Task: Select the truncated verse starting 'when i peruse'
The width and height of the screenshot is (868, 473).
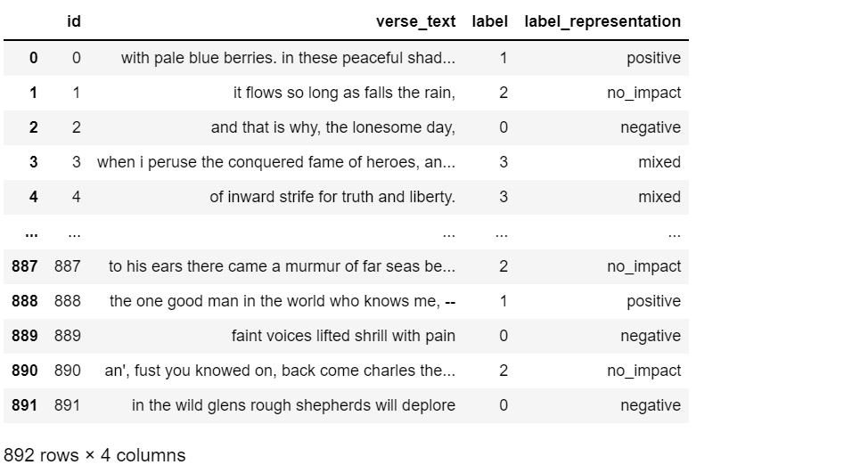Action: (x=276, y=163)
